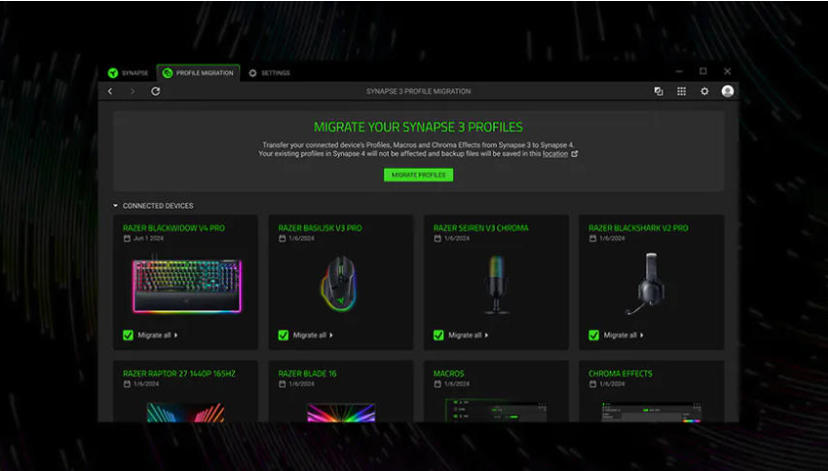
Task: Expand Migrate all arrow for Seiren V3 Chroma
Action: point(488,335)
